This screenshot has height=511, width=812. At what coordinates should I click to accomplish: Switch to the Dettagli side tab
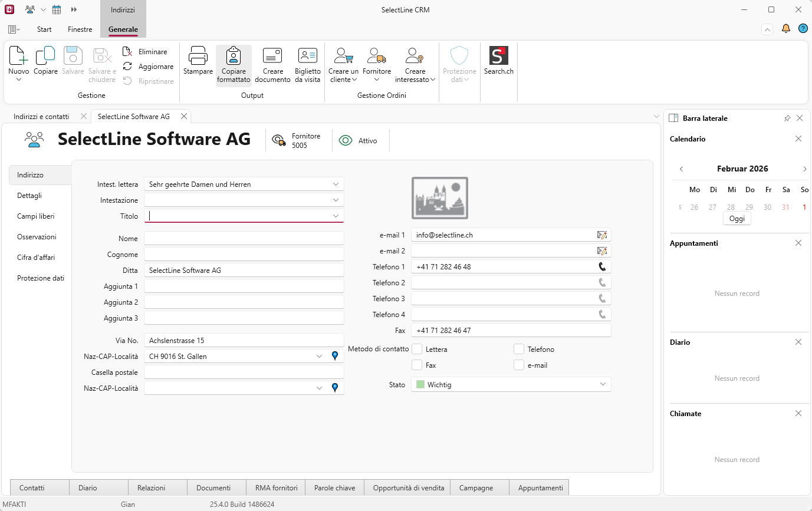coord(29,196)
